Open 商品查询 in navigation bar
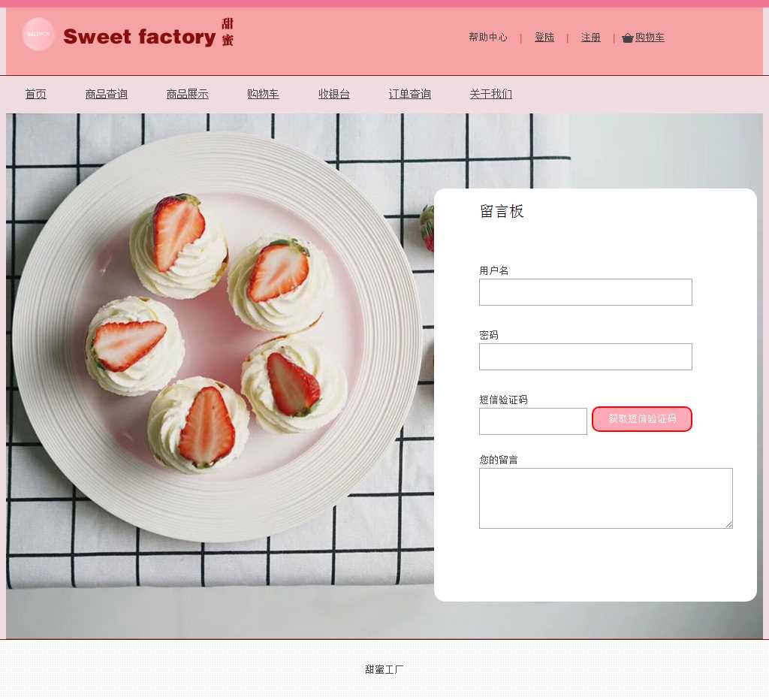769x700 pixels. point(107,94)
